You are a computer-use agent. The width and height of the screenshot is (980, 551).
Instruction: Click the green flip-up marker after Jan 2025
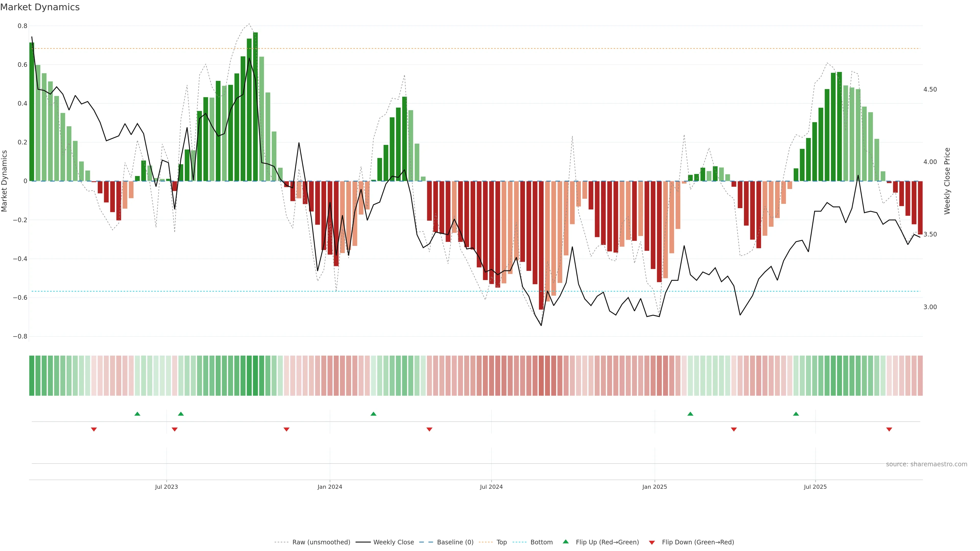[690, 414]
